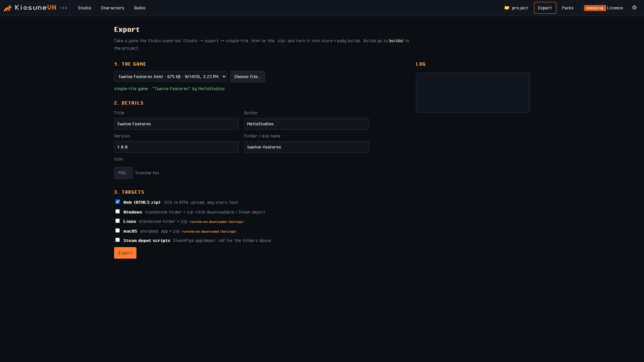This screenshot has width=644, height=362.
Task: Click the 'Kiosune fox' icon label
Action: 148,173
